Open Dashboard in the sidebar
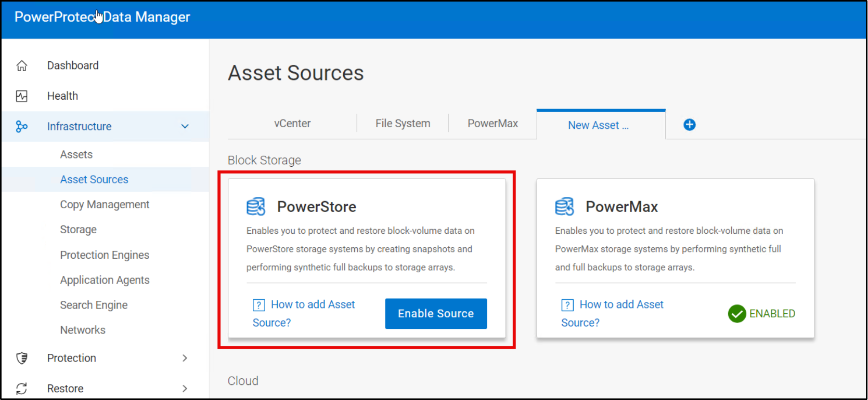This screenshot has height=400, width=868. coord(73,65)
